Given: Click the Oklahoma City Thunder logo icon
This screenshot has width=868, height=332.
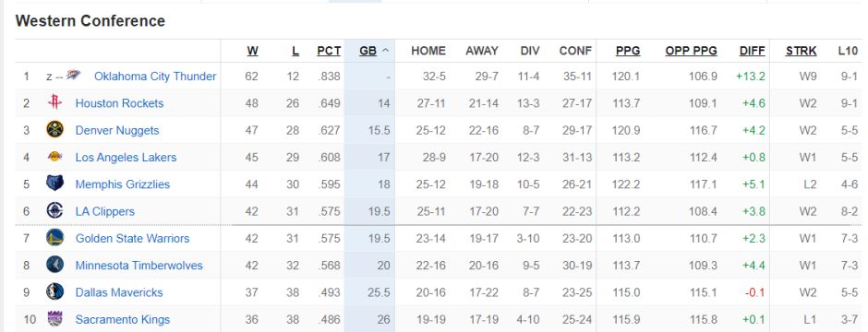Looking at the screenshot, I should click(x=73, y=75).
